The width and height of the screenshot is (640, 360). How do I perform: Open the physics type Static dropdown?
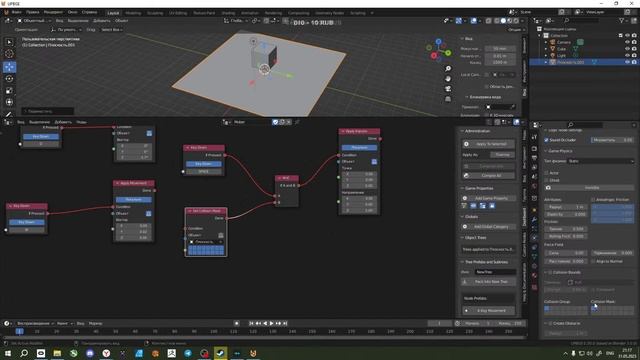pyautogui.click(x=601, y=161)
